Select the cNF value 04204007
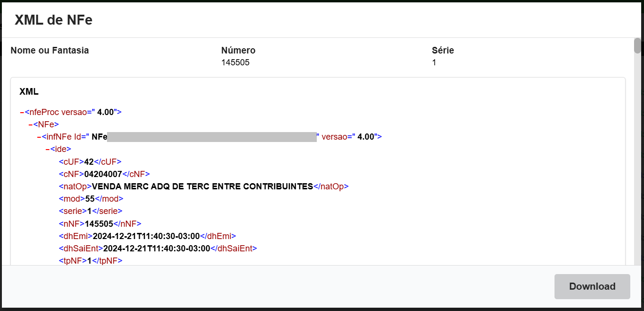Screen dimensions: 644x311 103,174
